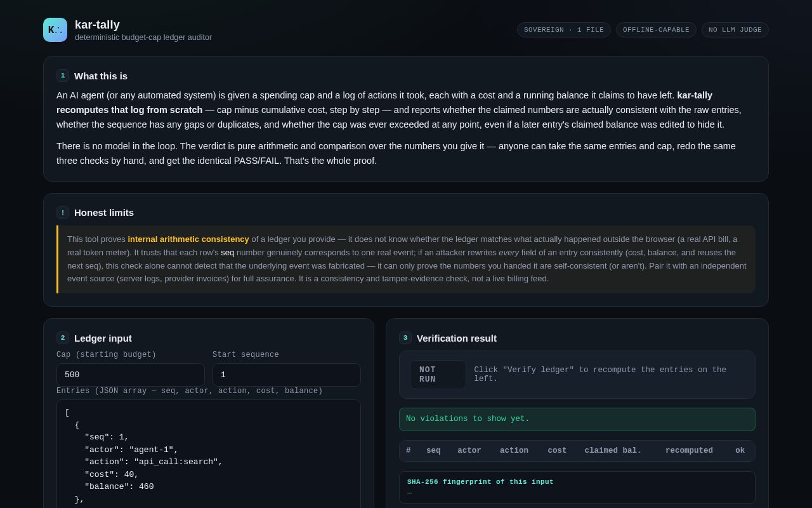This screenshot has height=508, width=812.
Task: Click the 'What this is' heading
Action: [x=101, y=76]
